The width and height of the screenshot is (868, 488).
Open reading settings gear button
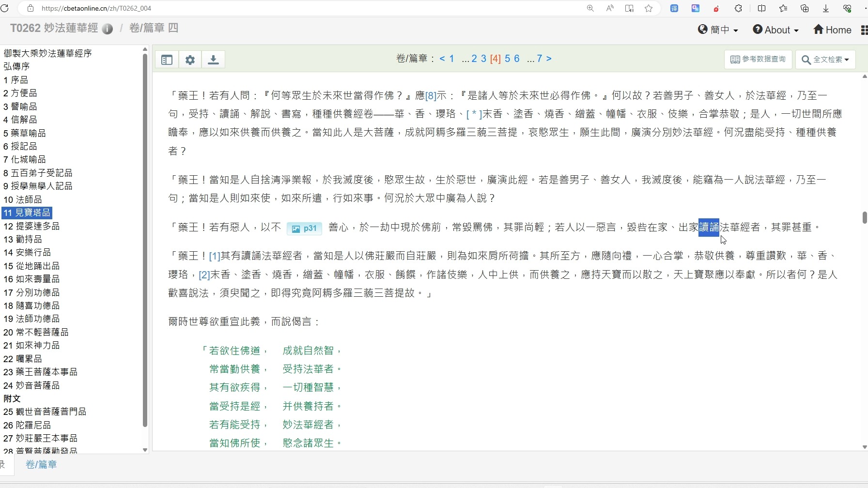(x=190, y=60)
